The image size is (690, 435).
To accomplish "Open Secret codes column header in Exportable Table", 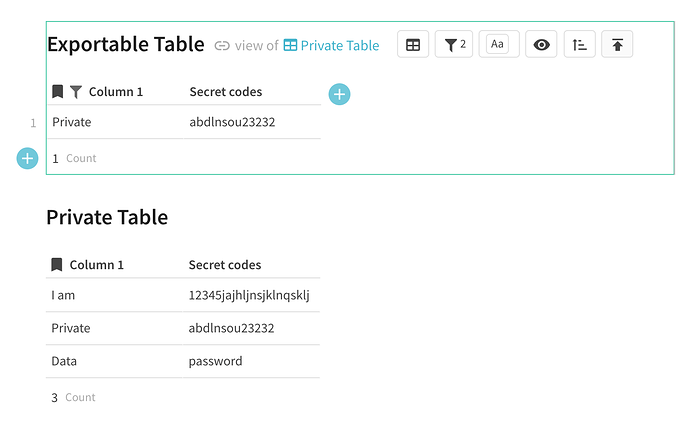I will (x=226, y=92).
